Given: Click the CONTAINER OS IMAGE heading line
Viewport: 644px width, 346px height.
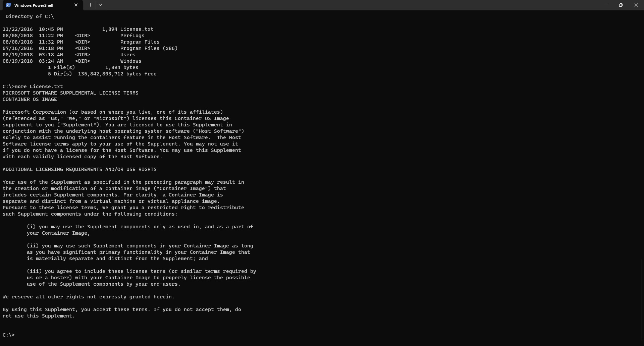Looking at the screenshot, I should click(x=30, y=99).
